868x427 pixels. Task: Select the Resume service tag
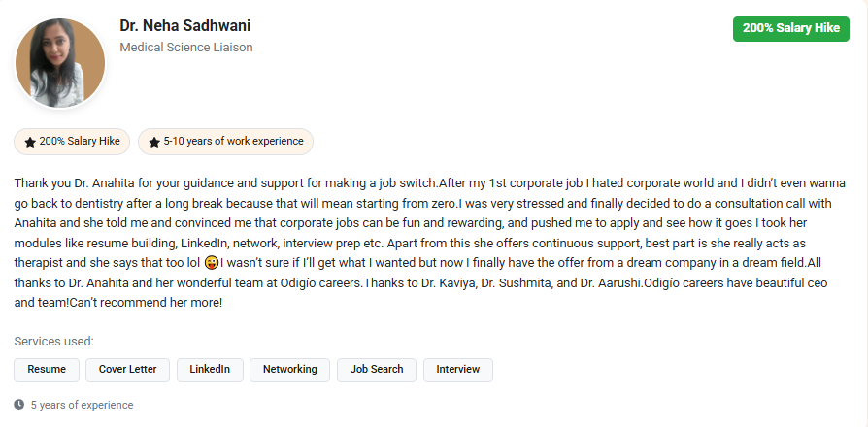pos(47,370)
